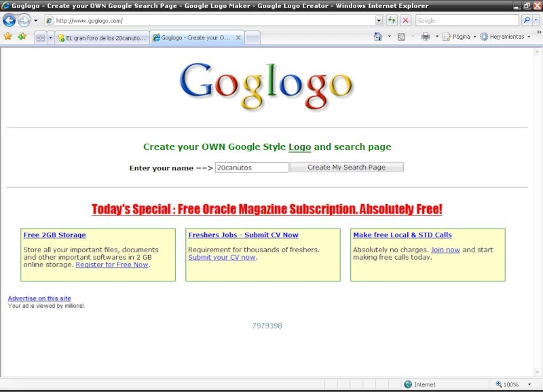
Task: Switch to El gran foro de los 20canutos tab
Action: coord(102,38)
